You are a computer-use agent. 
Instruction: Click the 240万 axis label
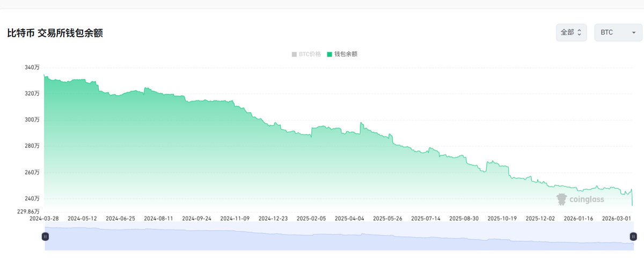[32, 198]
